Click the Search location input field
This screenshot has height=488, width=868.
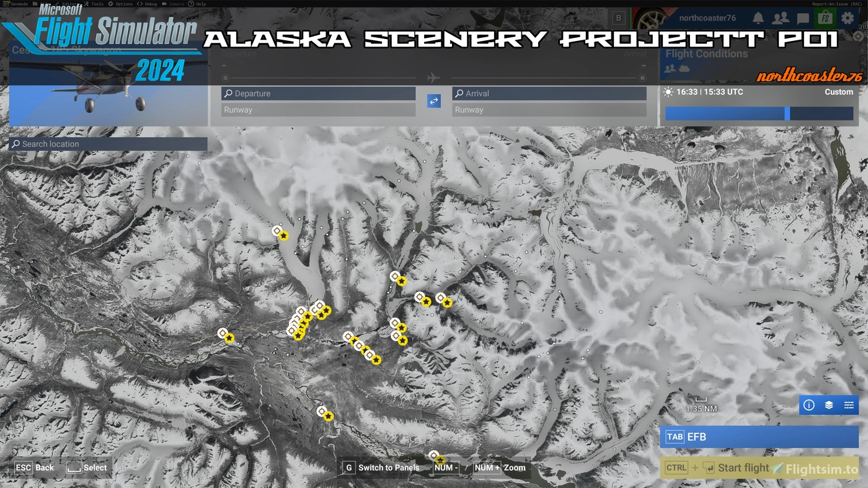coord(108,143)
